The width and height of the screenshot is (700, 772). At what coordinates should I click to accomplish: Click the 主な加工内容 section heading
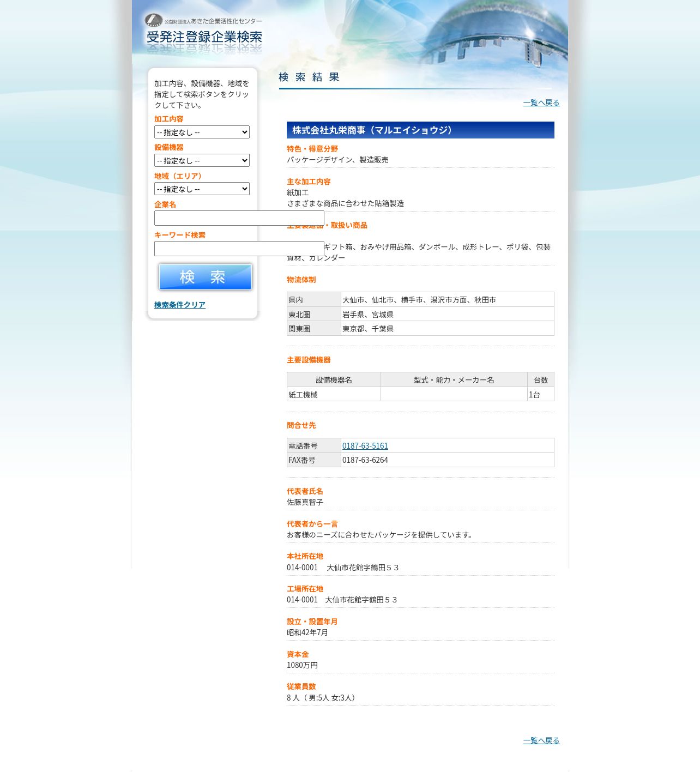click(309, 182)
